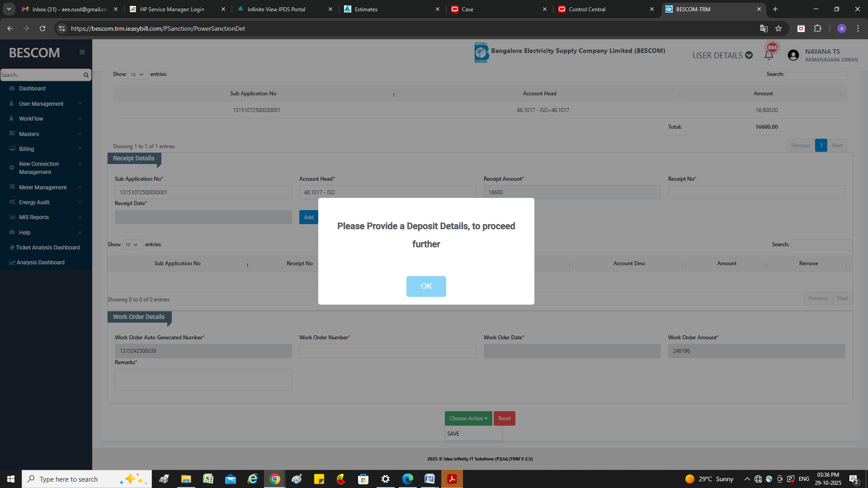Open the Choose Action dropdown
Screen dimensions: 868x488
tap(468, 418)
